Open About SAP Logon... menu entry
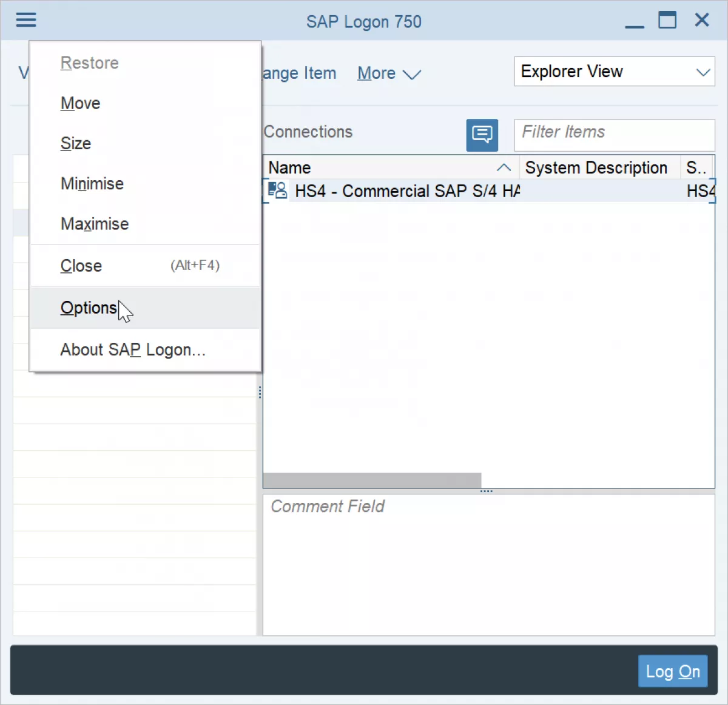Image resolution: width=728 pixels, height=705 pixels. click(145, 349)
